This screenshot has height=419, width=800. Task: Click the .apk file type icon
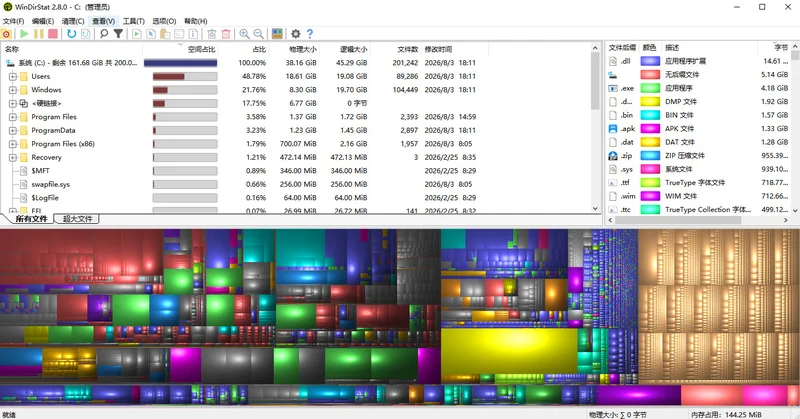(613, 129)
